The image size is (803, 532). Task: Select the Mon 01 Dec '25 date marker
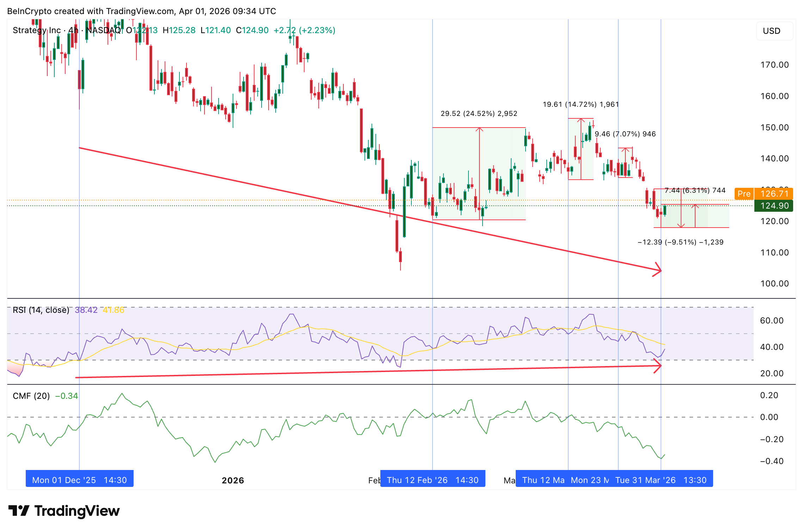(x=79, y=480)
